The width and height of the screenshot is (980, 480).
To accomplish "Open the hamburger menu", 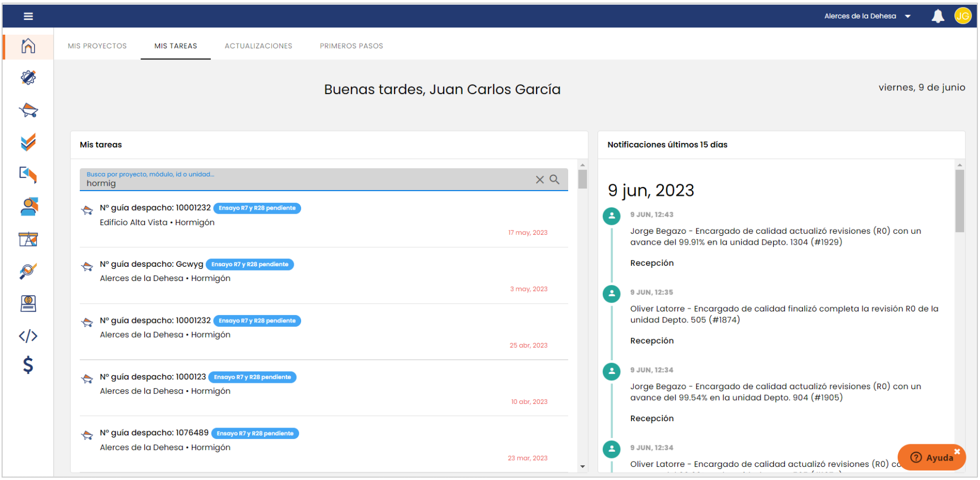I will pyautogui.click(x=28, y=16).
